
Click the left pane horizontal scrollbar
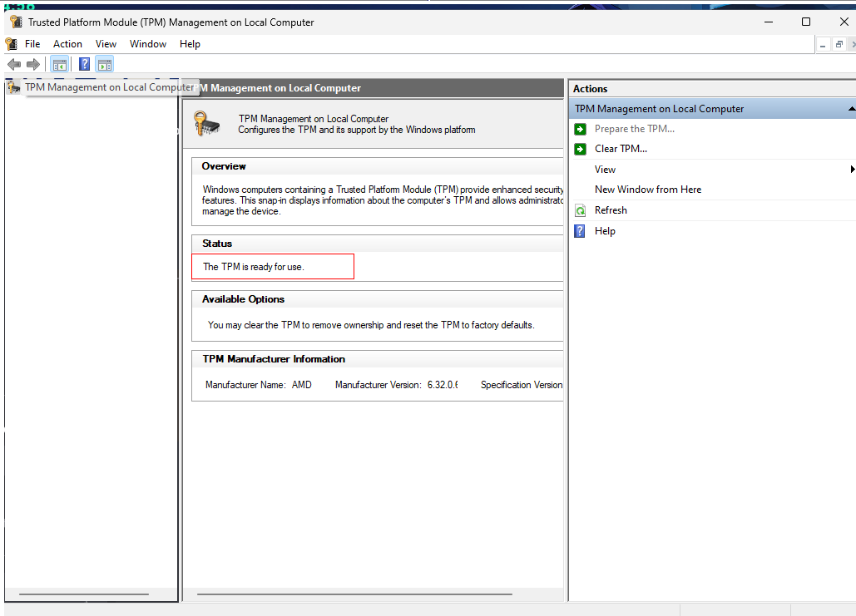[x=84, y=594]
